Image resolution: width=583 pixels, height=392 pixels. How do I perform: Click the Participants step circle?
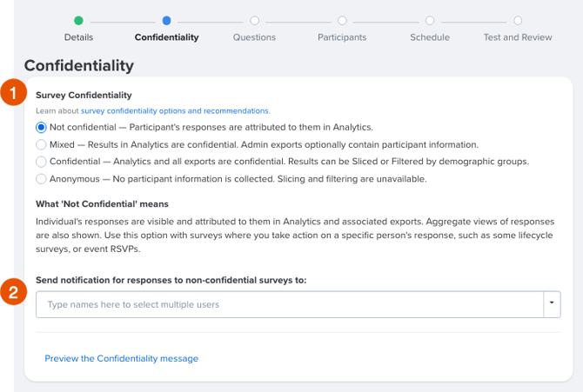[x=342, y=21]
